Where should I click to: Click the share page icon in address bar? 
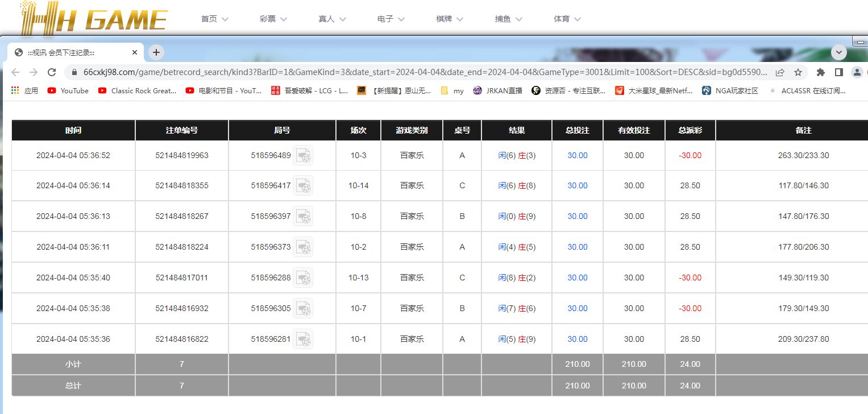coord(780,72)
